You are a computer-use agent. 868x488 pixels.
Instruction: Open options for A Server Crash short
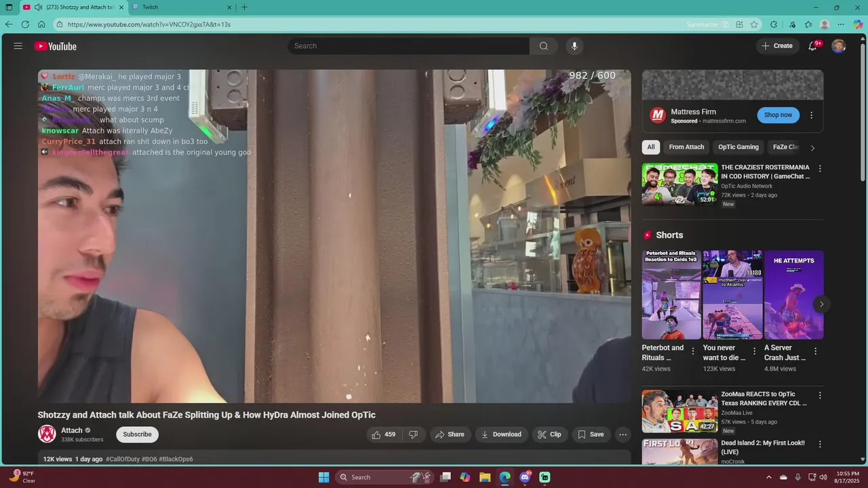[x=816, y=351]
